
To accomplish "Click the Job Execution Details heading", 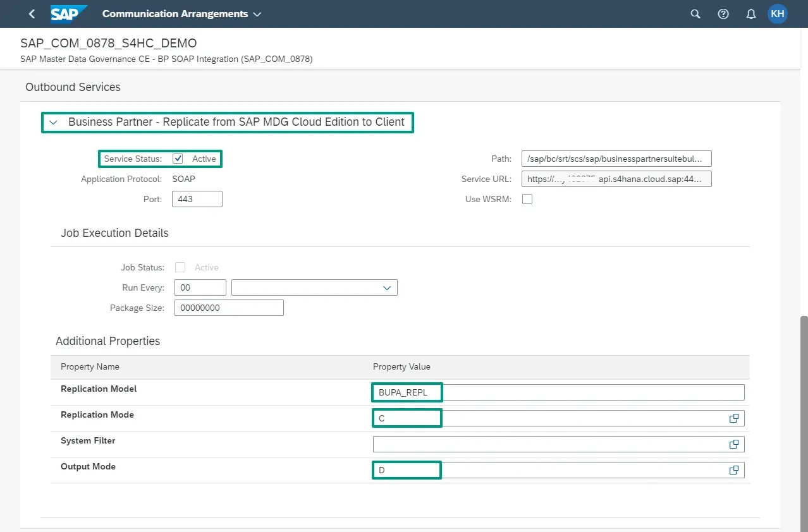I will 114,233.
